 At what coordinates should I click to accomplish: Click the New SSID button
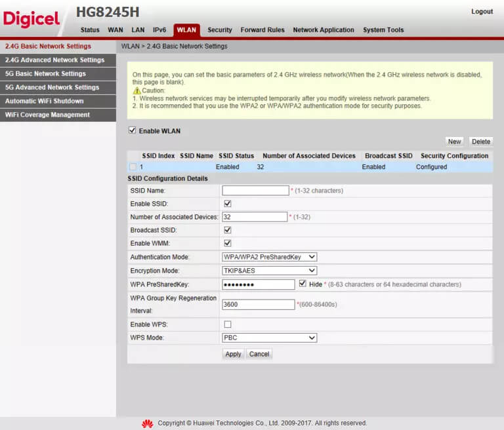pos(454,142)
